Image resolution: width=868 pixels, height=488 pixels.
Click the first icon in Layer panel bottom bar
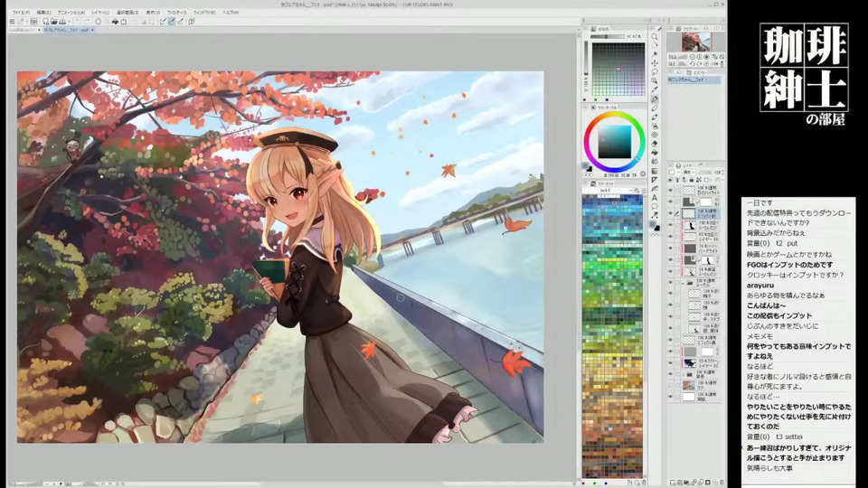click(673, 483)
